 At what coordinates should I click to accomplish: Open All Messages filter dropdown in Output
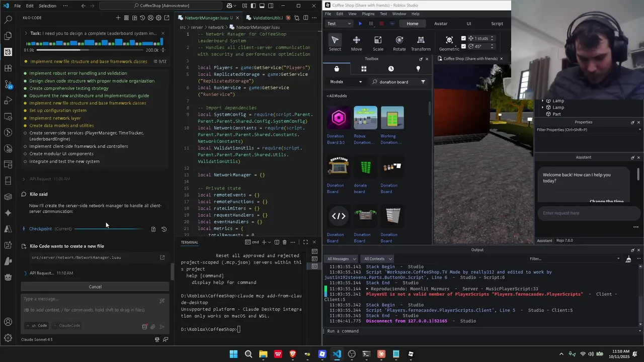click(x=341, y=259)
